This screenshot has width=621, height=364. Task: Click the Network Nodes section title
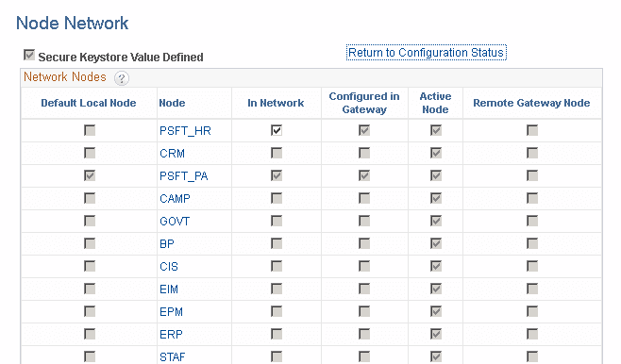pos(65,76)
